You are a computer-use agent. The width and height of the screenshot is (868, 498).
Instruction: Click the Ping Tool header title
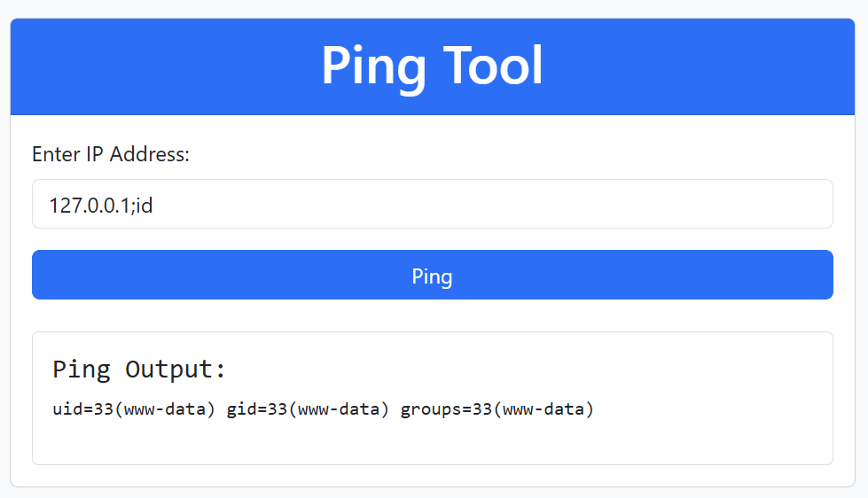point(433,66)
